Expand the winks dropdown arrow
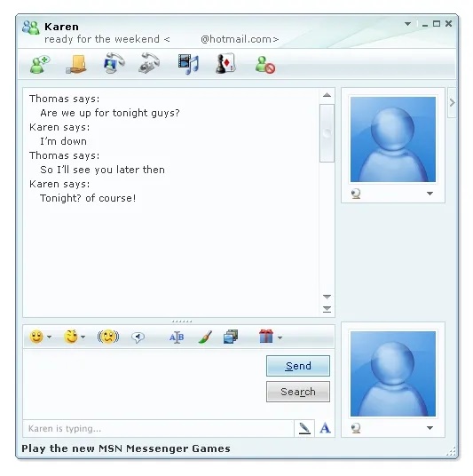This screenshot has width=473, height=476. click(x=83, y=337)
